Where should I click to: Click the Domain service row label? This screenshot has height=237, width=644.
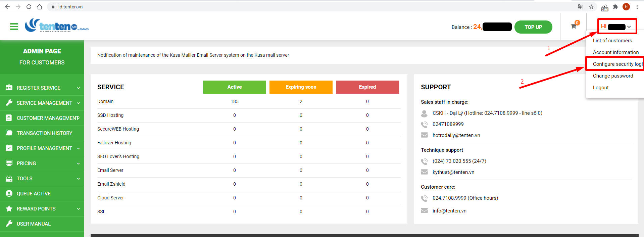[x=105, y=101]
